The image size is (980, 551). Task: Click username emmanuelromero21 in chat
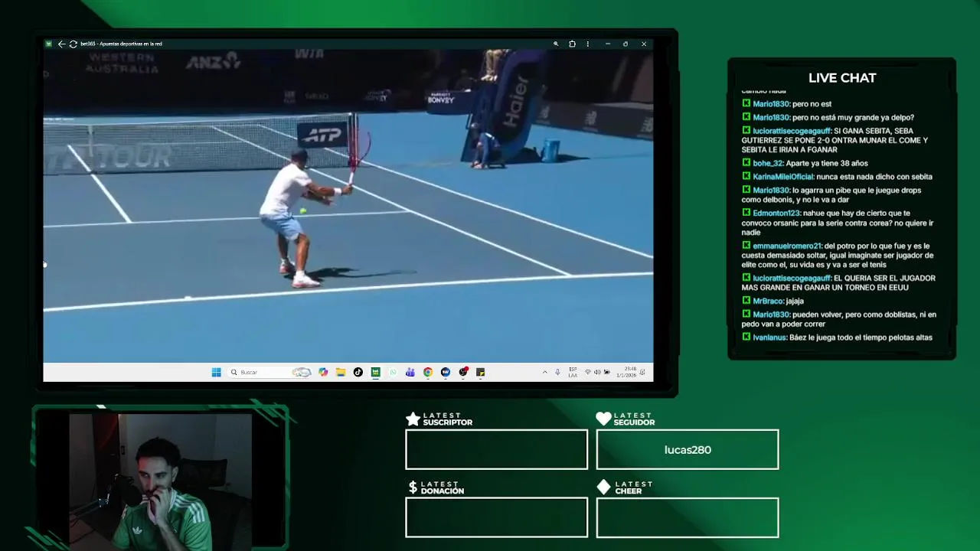pyautogui.click(x=787, y=246)
